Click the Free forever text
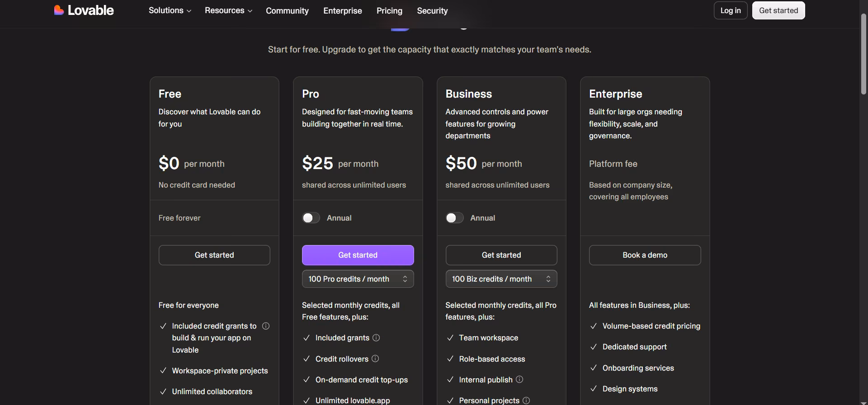The height and width of the screenshot is (405, 868). click(179, 218)
